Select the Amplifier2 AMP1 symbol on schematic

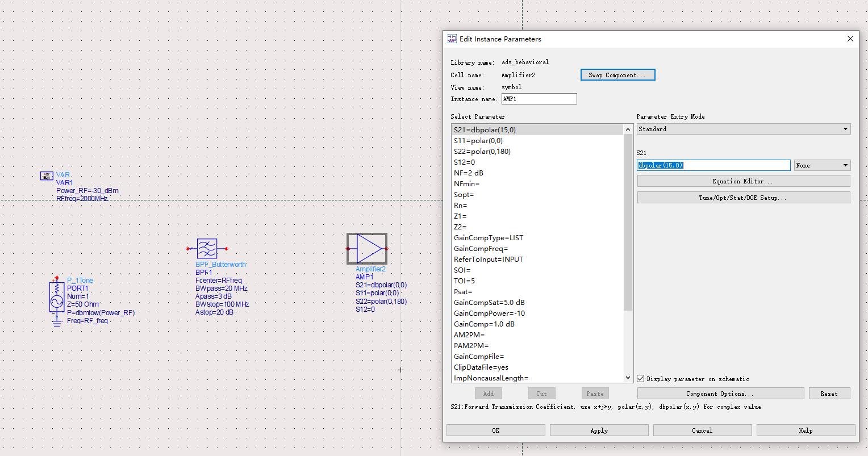pos(367,249)
